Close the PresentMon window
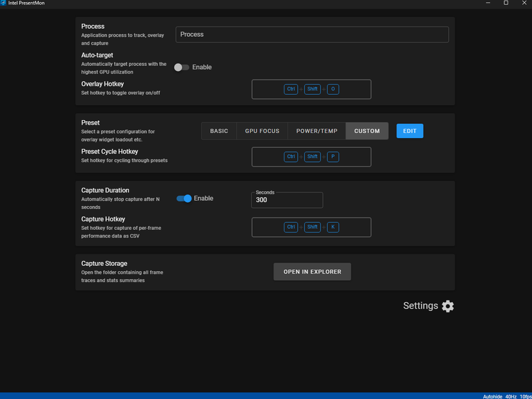The image size is (532, 399). [x=524, y=3]
